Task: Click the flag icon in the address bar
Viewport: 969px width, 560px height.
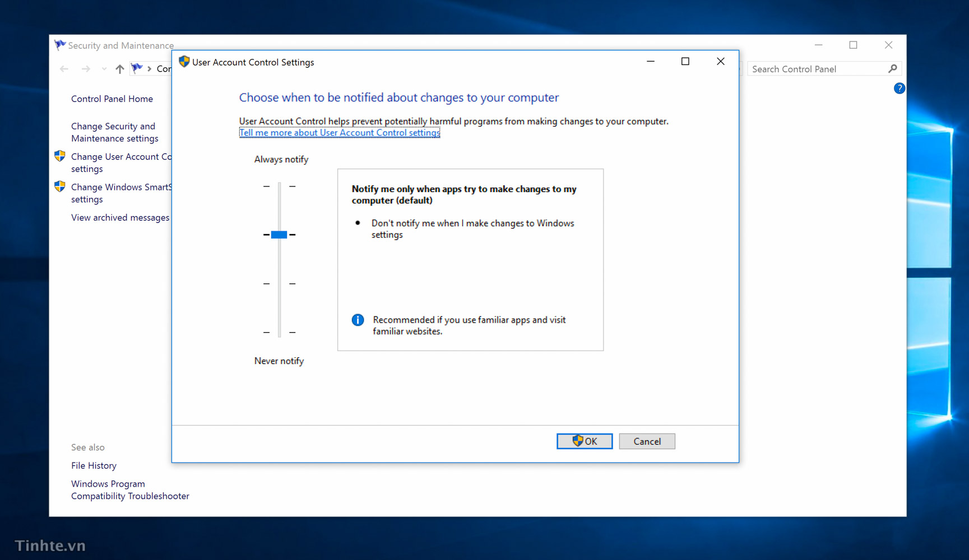Action: [137, 68]
